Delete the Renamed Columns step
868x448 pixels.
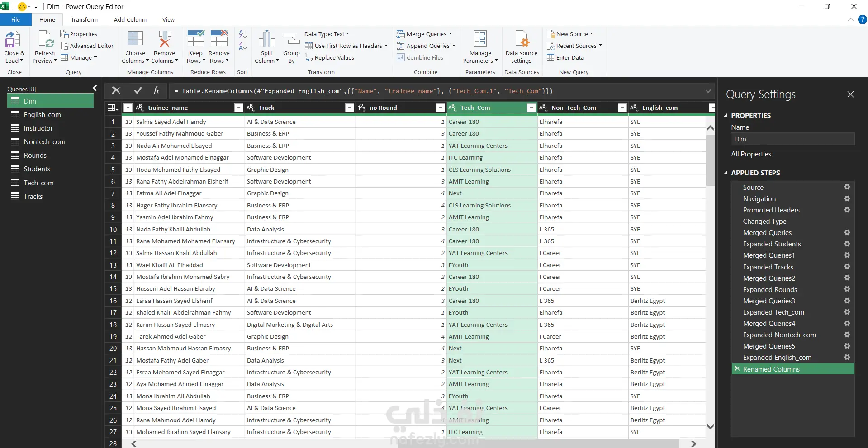click(x=737, y=369)
